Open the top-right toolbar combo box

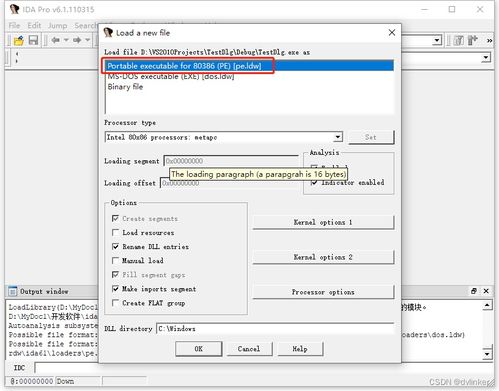pyautogui.click(x=437, y=41)
